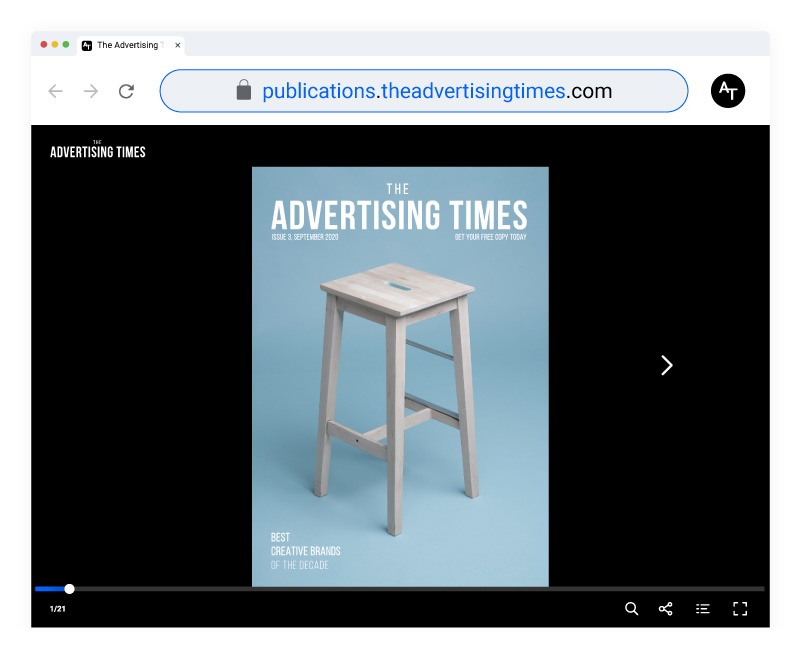Click the browser back arrow

tap(56, 91)
